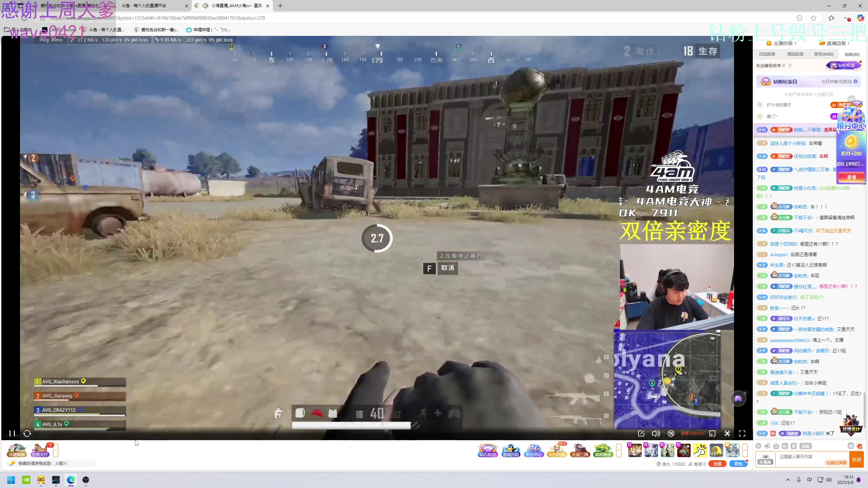Click the megaphone horn icon in chat toolbar

coord(767,446)
